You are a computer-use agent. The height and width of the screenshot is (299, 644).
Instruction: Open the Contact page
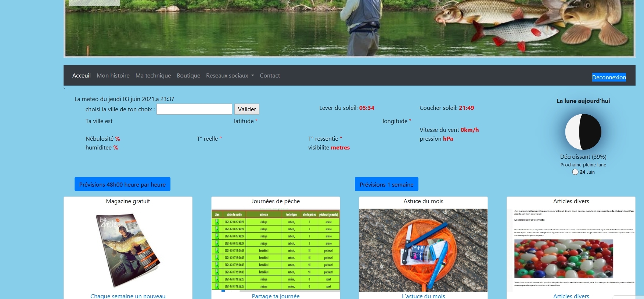point(270,75)
